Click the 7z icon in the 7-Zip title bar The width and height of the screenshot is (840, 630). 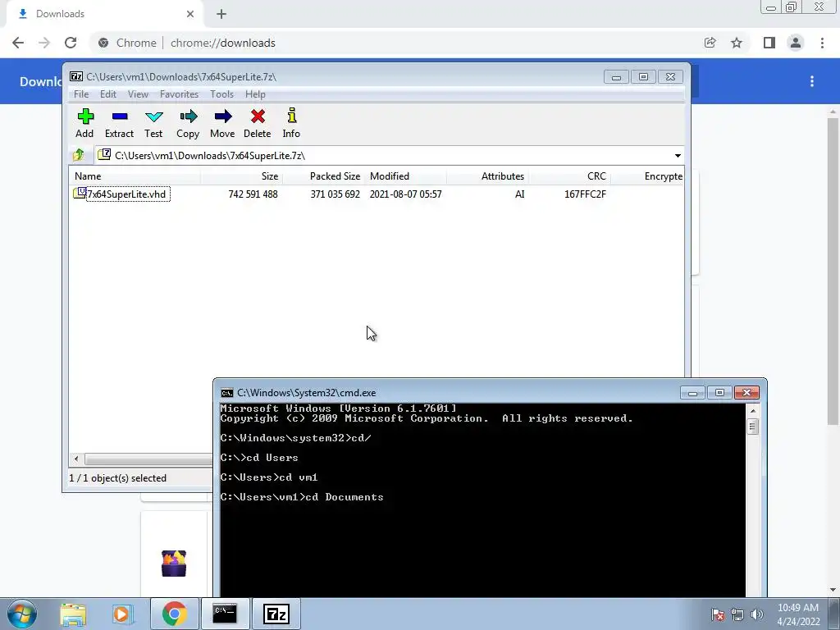[76, 76]
